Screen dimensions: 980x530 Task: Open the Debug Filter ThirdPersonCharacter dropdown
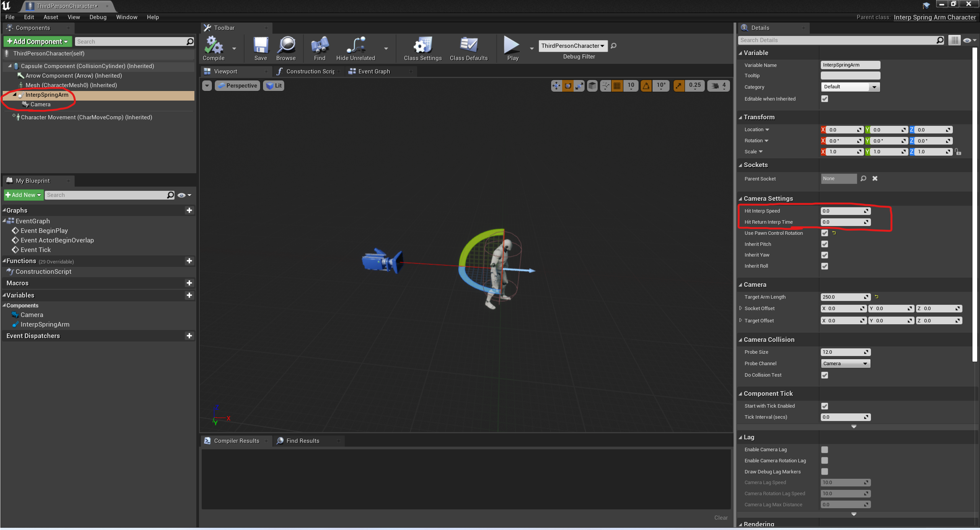(x=572, y=46)
